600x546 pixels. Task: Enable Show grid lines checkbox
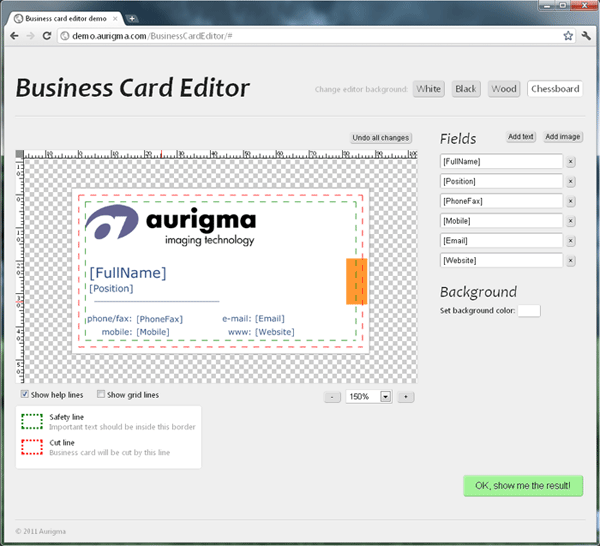pos(100,395)
